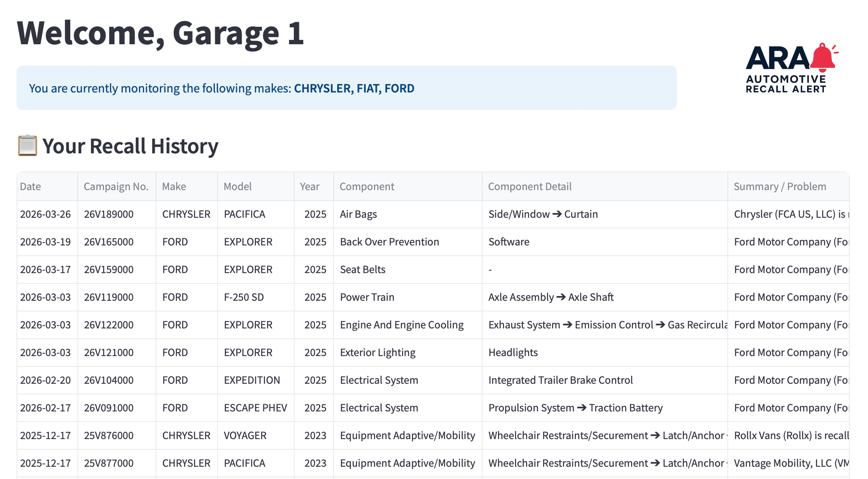The width and height of the screenshot is (868, 479).
Task: Select campaign number 25V877000
Action: (x=116, y=463)
